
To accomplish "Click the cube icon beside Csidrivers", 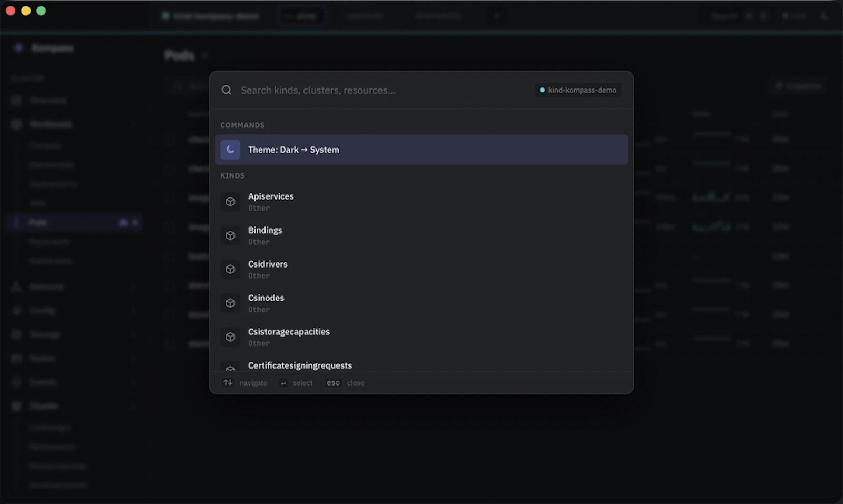I will coord(230,269).
